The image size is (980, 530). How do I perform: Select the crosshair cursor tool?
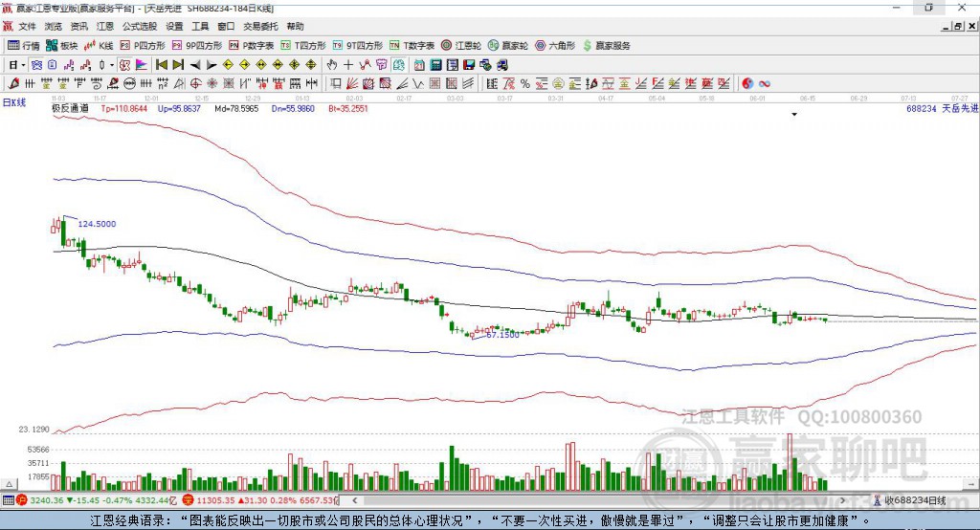click(x=348, y=65)
